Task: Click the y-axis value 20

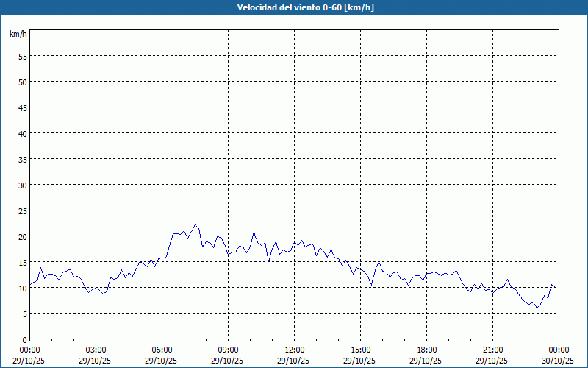Action: [23, 236]
